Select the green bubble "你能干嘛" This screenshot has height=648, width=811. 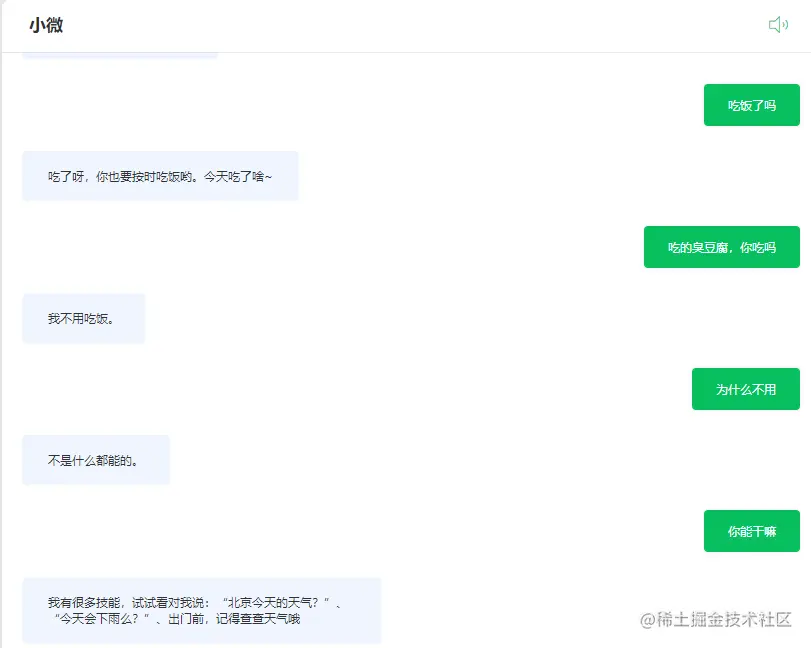coord(751,531)
